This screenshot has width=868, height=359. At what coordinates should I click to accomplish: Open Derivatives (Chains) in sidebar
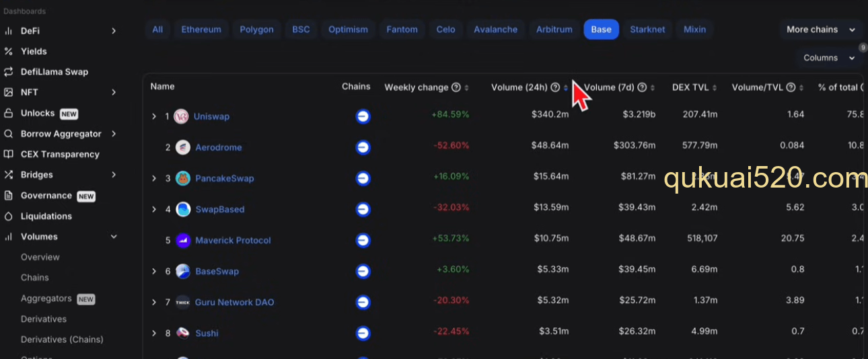pos(62,340)
